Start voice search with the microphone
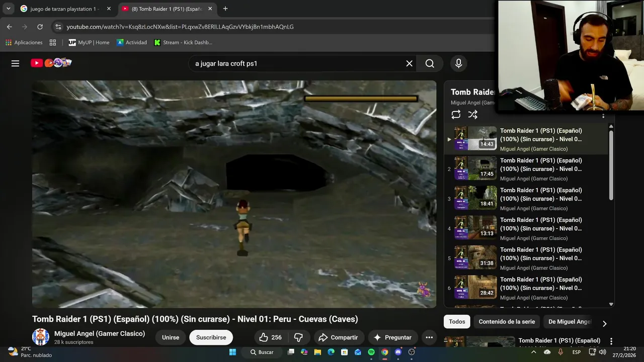Screen dimensions: 644x362 pyautogui.click(x=458, y=63)
